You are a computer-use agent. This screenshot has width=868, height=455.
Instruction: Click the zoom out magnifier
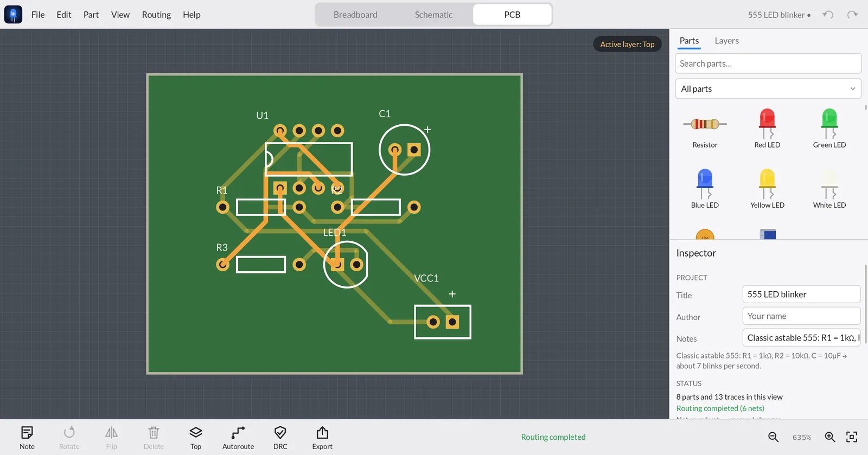click(773, 437)
